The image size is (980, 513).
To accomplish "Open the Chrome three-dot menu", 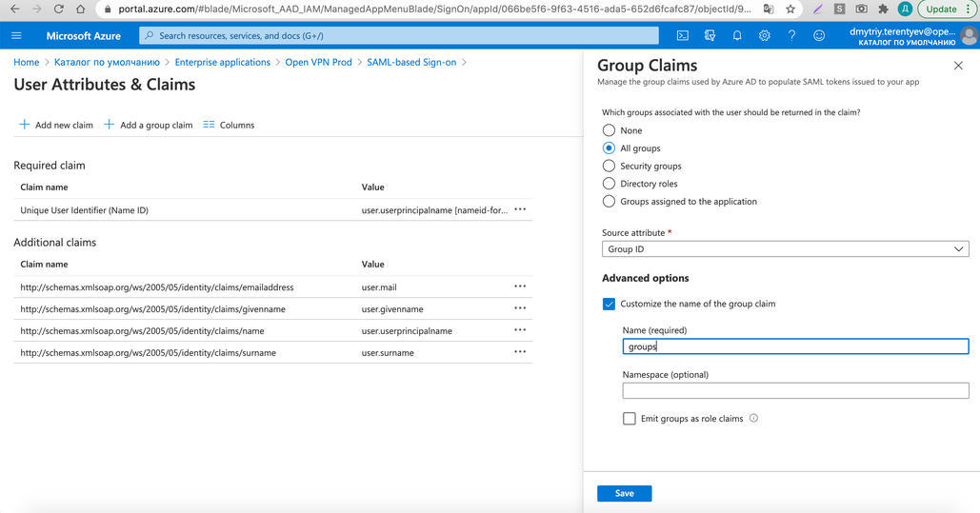I will tap(970, 9).
